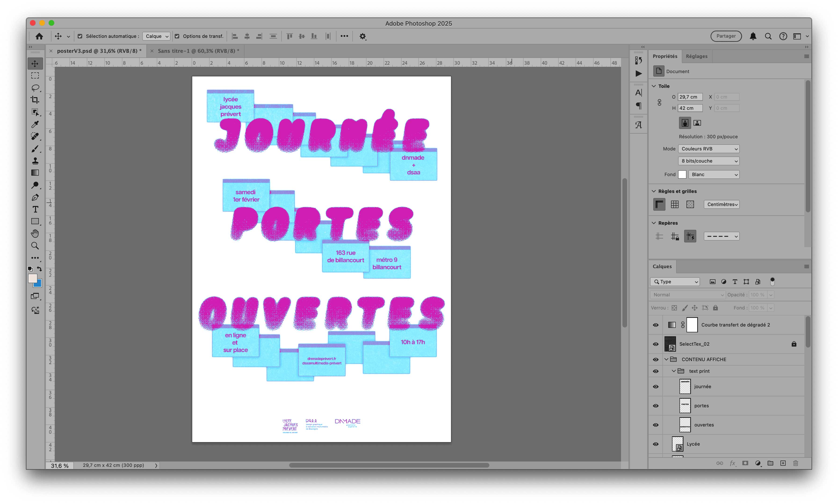Hide the SelectTex_02 layer

pos(656,344)
